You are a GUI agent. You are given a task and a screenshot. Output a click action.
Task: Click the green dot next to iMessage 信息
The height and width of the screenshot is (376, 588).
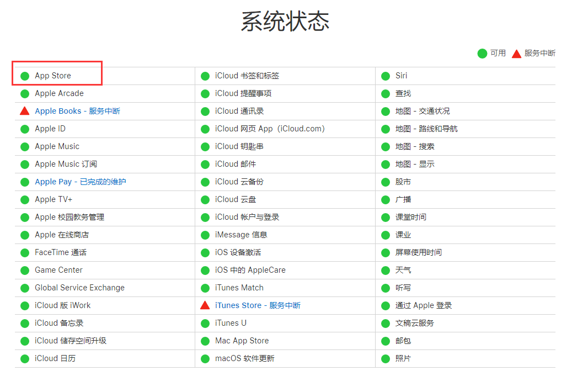[205, 235]
